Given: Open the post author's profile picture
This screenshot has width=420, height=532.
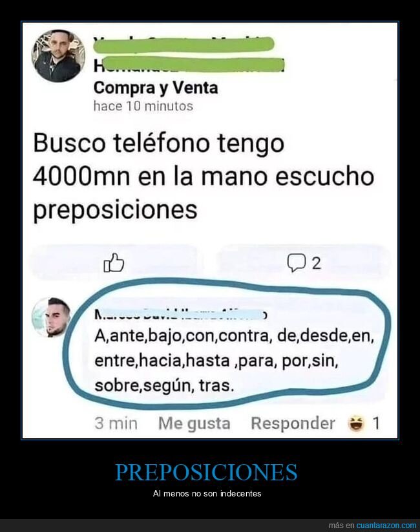Looking at the screenshot, I should pyautogui.click(x=58, y=56).
